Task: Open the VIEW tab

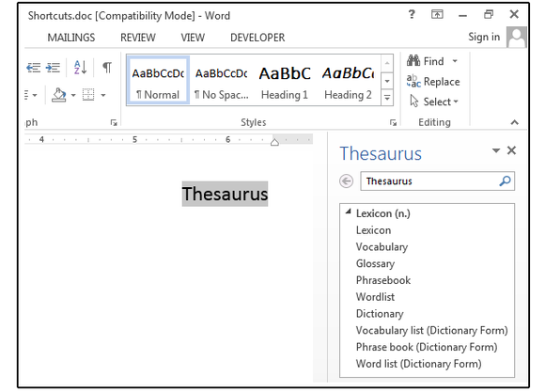Action: point(193,38)
